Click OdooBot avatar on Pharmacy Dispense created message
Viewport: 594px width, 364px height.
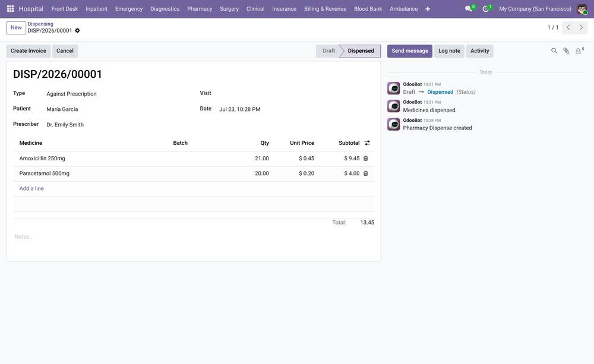pyautogui.click(x=394, y=124)
